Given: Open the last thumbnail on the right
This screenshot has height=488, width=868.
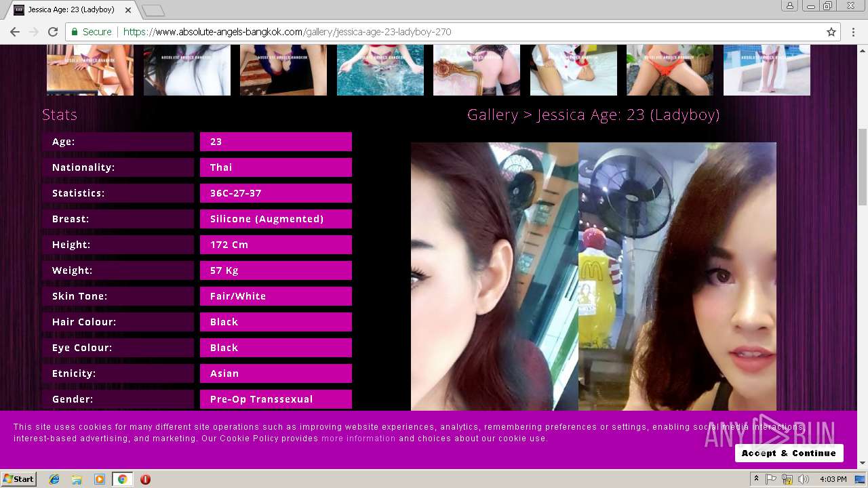Looking at the screenshot, I should 767,70.
